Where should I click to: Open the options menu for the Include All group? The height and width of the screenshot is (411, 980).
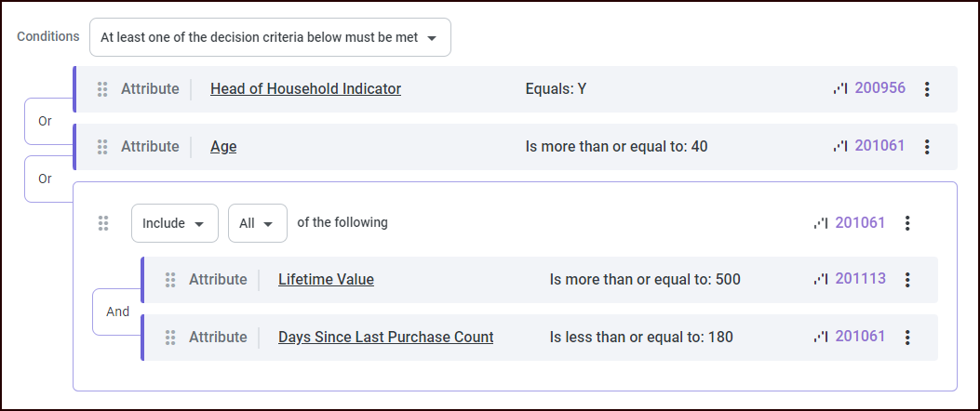click(907, 223)
